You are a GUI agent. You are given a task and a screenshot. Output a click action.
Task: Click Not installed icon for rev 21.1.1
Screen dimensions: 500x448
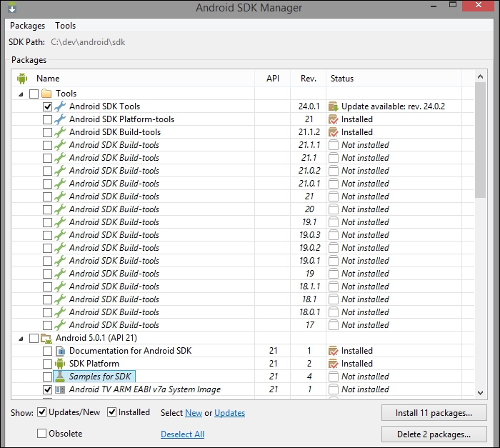334,145
